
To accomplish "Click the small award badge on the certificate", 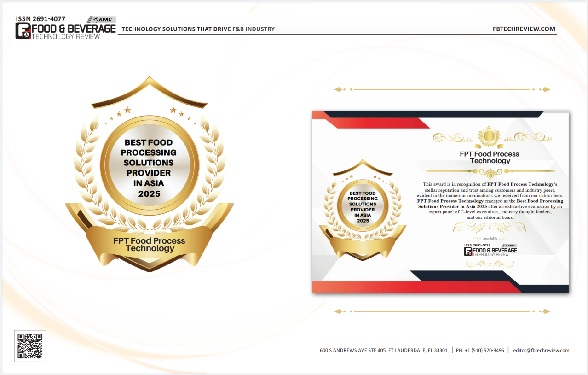I will click(x=363, y=207).
